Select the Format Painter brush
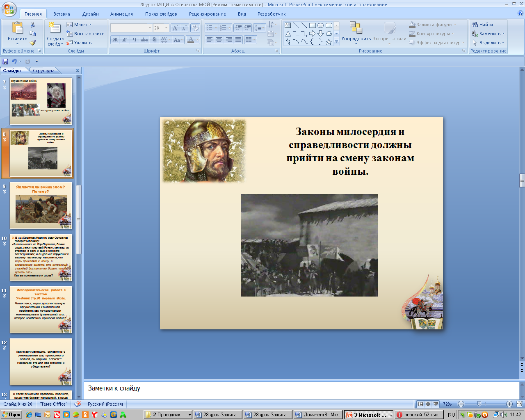The image size is (525, 420). coord(33,42)
